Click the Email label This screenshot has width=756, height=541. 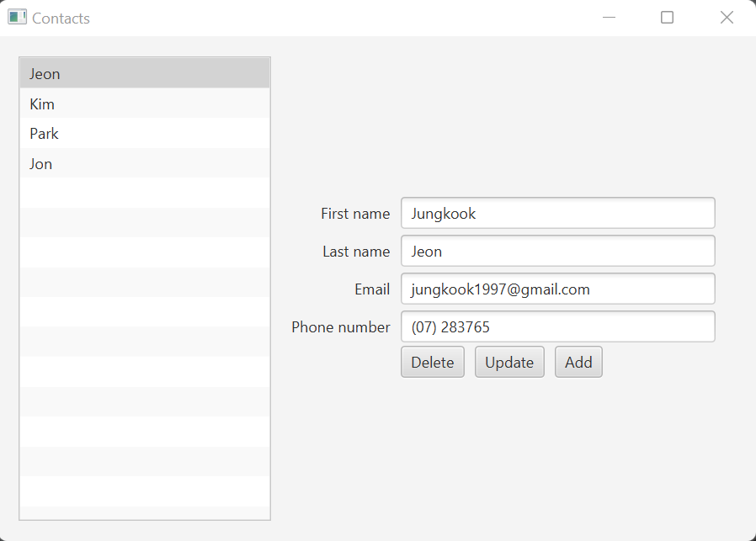372,289
